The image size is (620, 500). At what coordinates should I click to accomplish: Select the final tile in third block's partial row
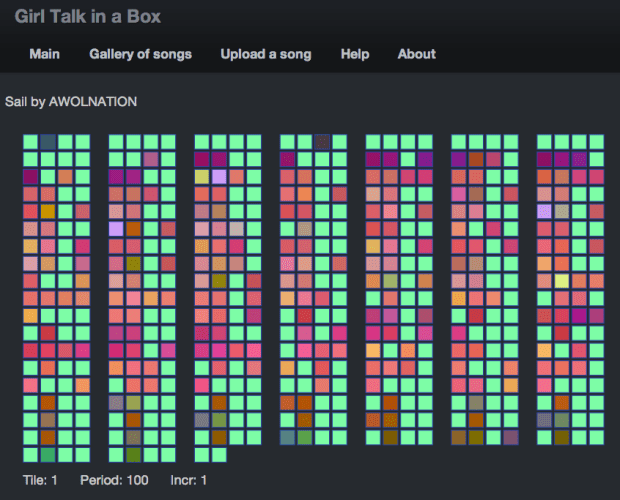coord(219,455)
